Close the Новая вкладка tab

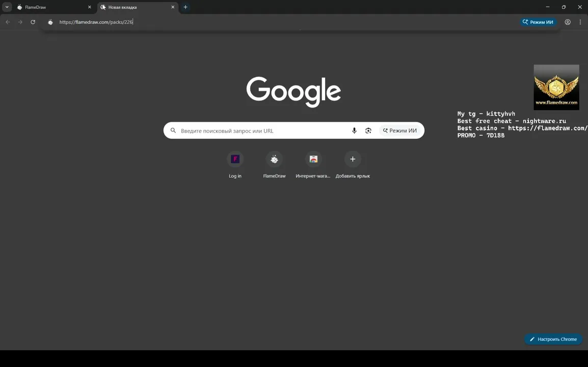coord(173,7)
